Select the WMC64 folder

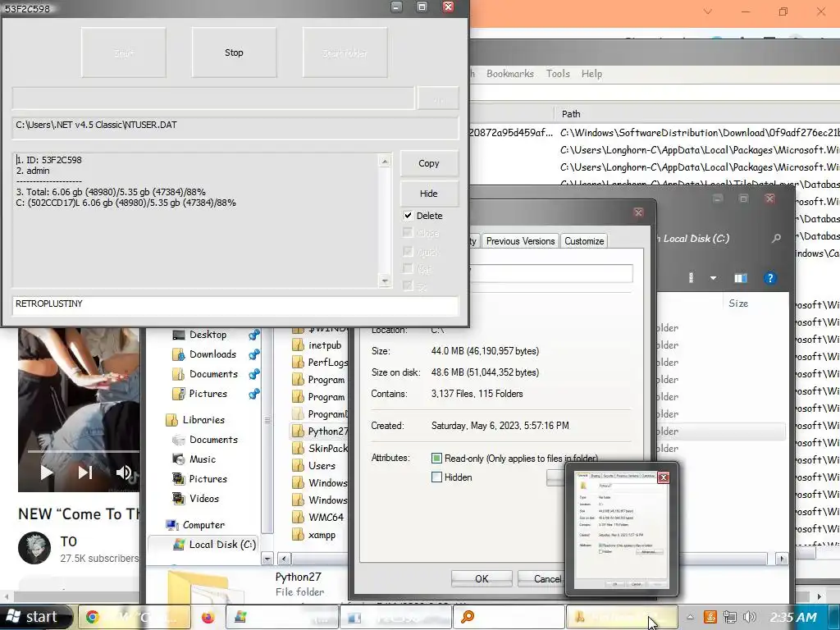[326, 517]
